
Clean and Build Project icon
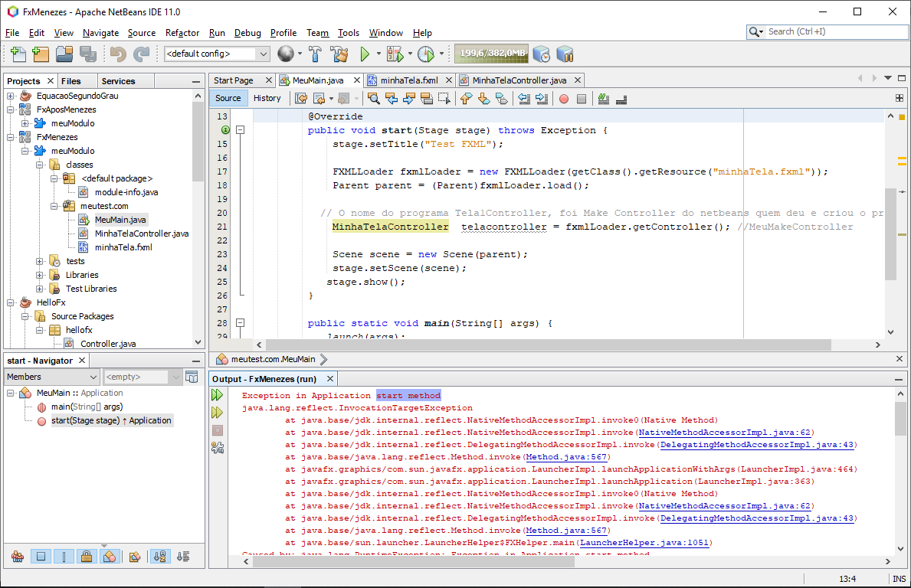click(x=339, y=54)
